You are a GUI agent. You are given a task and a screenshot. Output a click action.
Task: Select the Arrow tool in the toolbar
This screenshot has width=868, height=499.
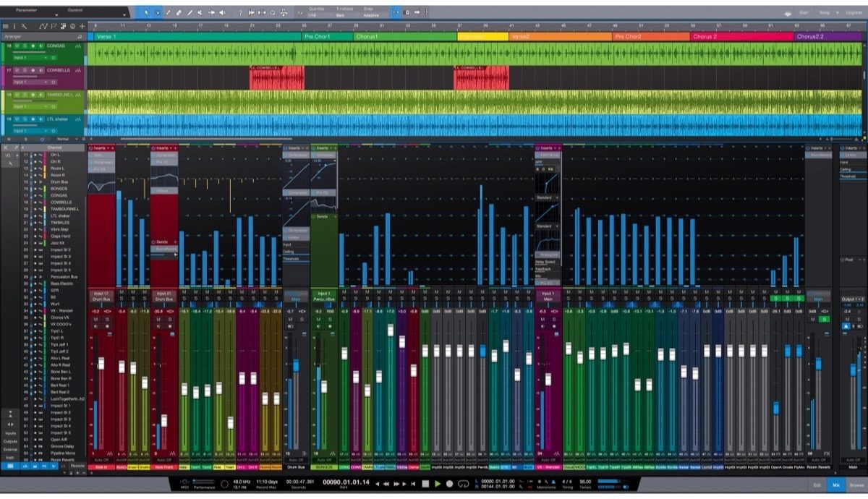click(x=147, y=12)
